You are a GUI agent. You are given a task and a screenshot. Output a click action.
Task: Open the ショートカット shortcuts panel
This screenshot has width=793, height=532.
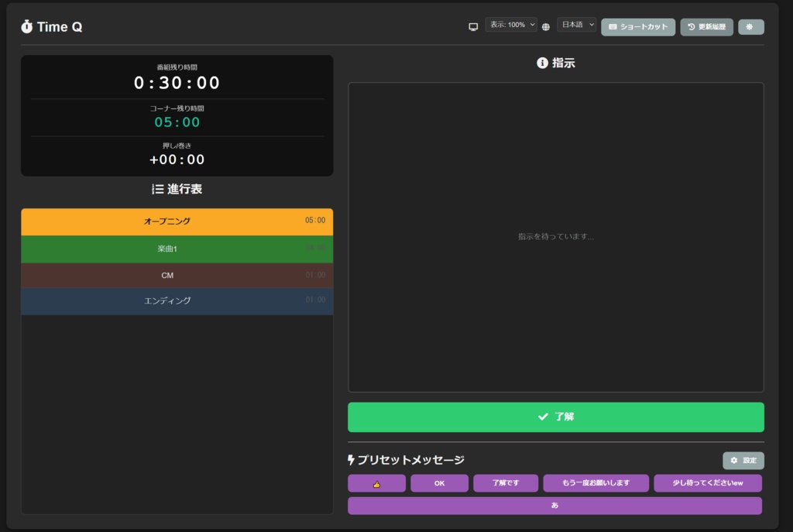point(638,26)
